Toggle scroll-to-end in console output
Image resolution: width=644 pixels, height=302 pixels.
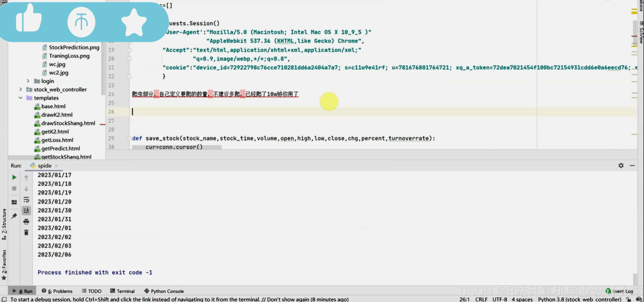[x=26, y=210]
